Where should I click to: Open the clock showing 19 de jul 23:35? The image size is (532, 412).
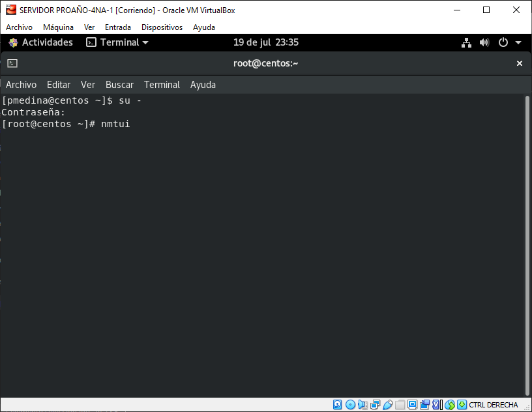265,42
